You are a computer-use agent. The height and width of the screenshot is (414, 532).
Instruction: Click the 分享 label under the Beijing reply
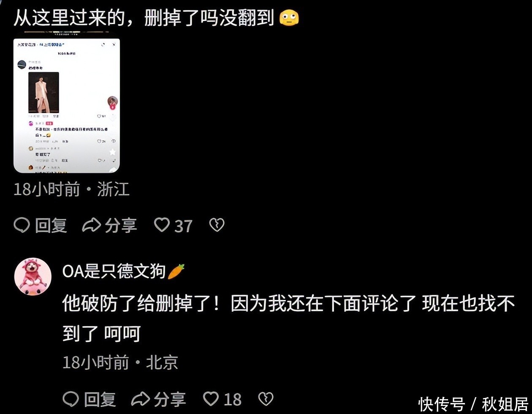point(170,399)
